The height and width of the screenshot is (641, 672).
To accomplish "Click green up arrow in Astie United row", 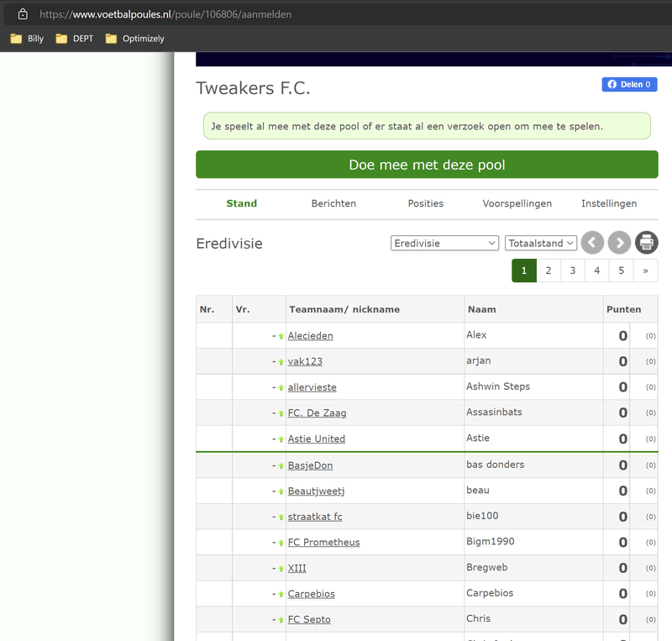I will [x=281, y=439].
